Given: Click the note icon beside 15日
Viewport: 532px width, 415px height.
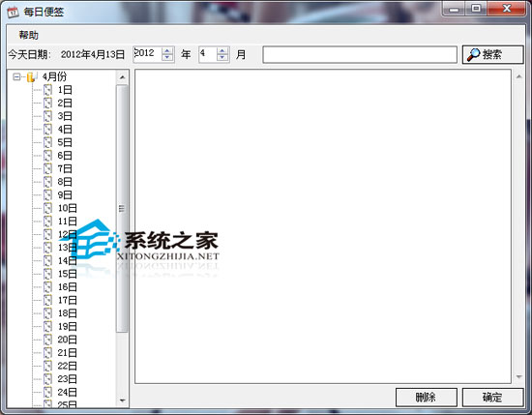Looking at the screenshot, I should (47, 274).
